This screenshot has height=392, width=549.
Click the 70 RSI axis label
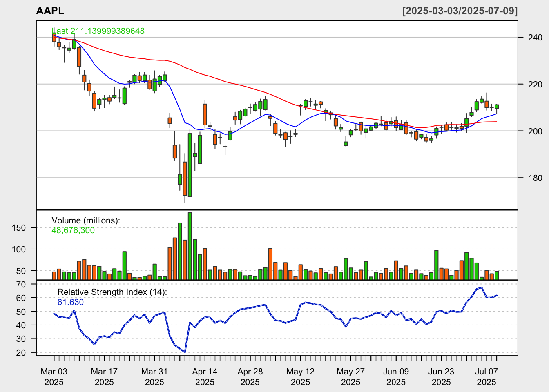click(x=21, y=285)
